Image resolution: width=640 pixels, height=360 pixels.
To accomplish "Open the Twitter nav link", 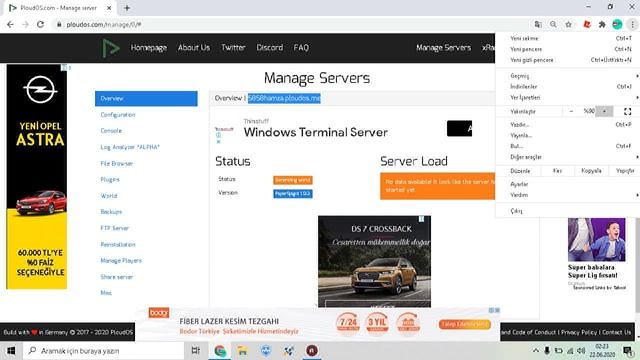I will coord(233,48).
